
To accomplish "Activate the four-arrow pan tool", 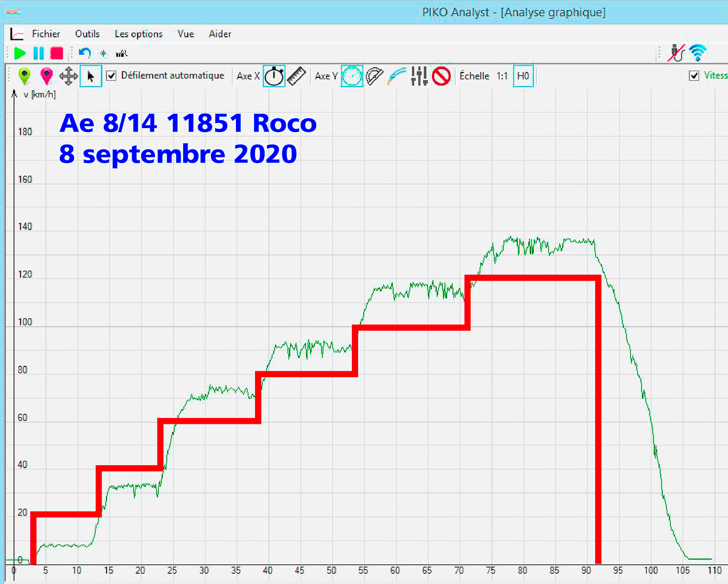I will (69, 76).
